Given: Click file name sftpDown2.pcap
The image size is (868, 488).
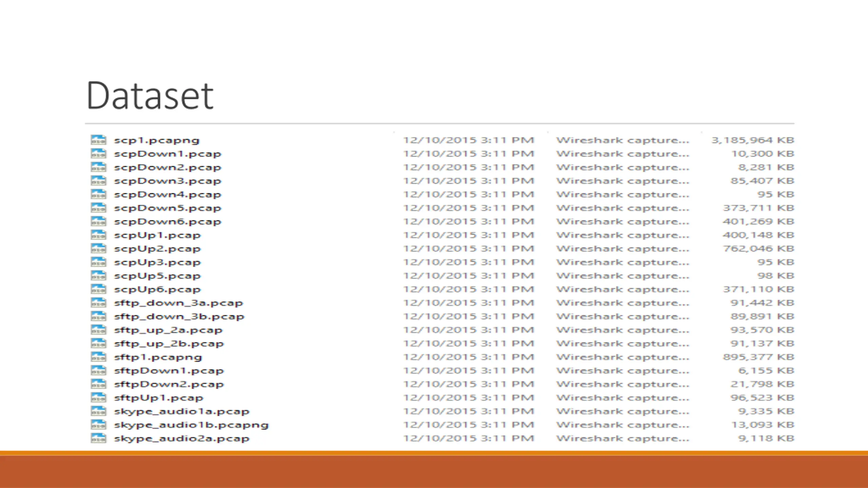Looking at the screenshot, I should 169,385.
